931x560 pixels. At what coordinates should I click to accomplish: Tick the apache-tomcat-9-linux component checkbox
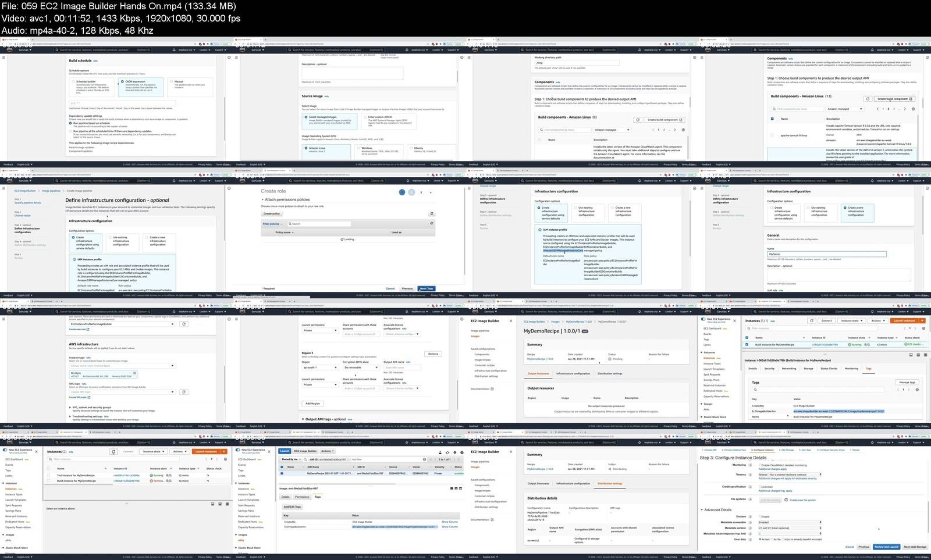coord(772,135)
